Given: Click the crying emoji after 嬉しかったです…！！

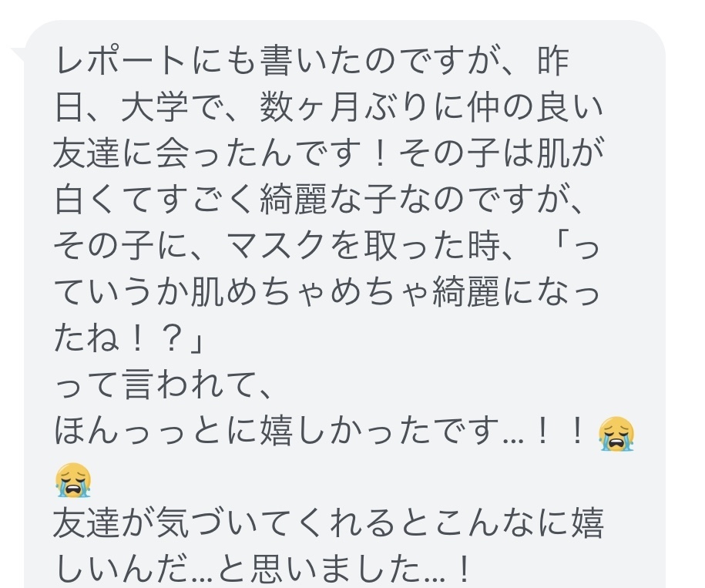Looking at the screenshot, I should tap(616, 433).
